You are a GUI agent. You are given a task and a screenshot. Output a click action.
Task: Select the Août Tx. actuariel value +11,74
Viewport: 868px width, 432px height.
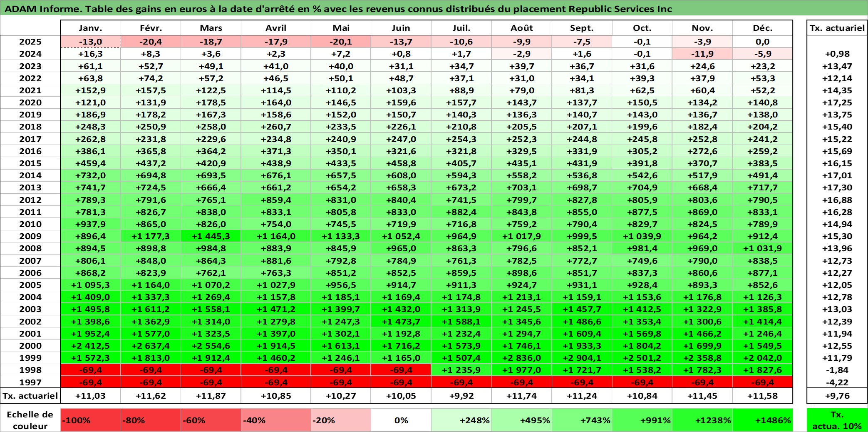[522, 396]
